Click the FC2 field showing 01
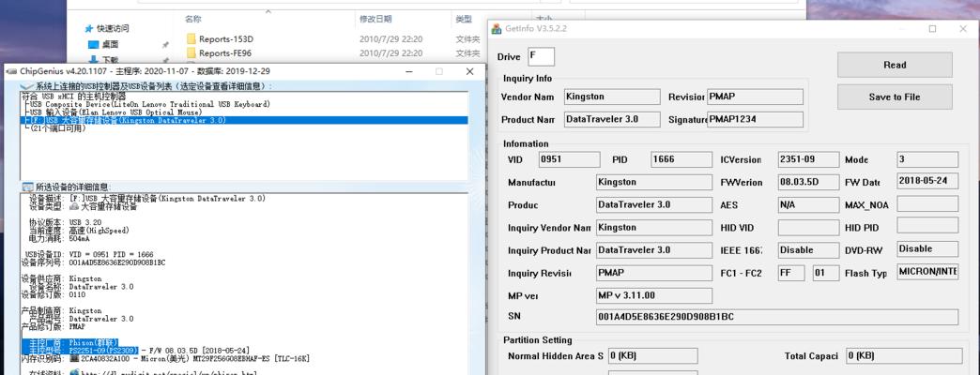The width and height of the screenshot is (980, 375). click(826, 273)
